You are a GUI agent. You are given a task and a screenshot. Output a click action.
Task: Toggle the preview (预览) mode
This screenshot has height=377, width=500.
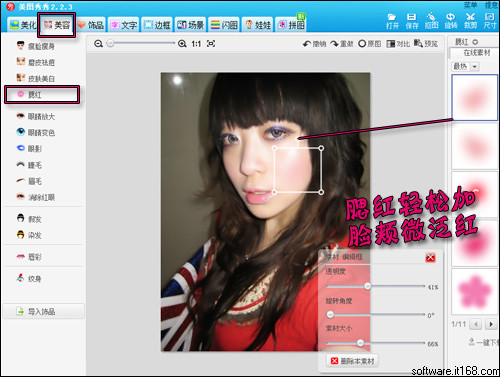426,43
